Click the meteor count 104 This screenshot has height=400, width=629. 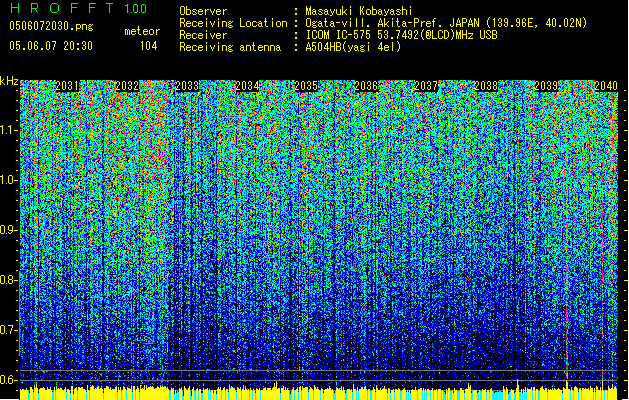[x=148, y=46]
